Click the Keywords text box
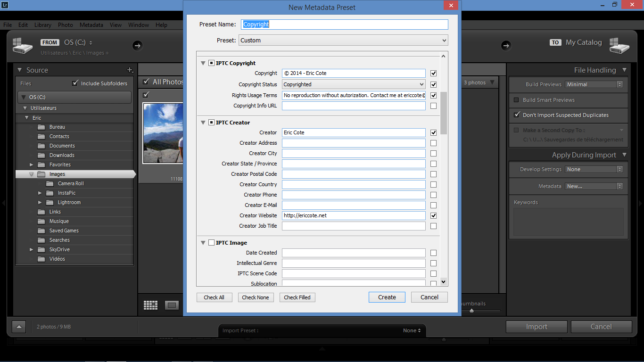Screen dimensions: 644x362 [x=569, y=222]
